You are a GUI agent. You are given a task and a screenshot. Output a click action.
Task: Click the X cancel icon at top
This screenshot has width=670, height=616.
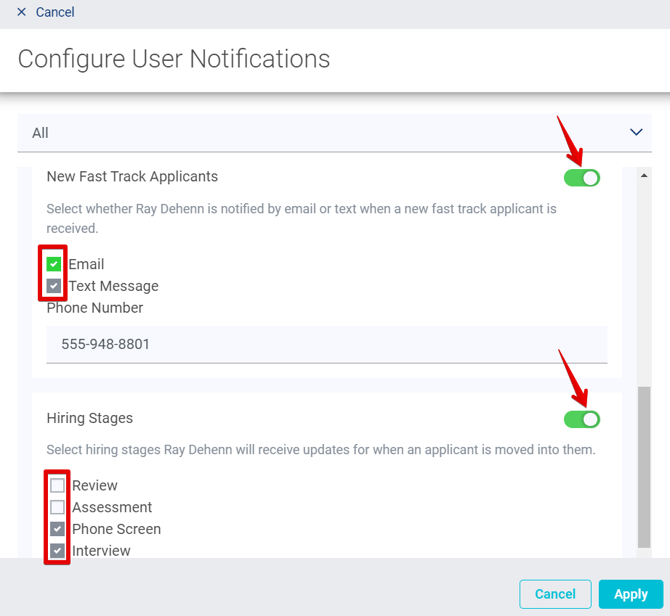tap(22, 12)
